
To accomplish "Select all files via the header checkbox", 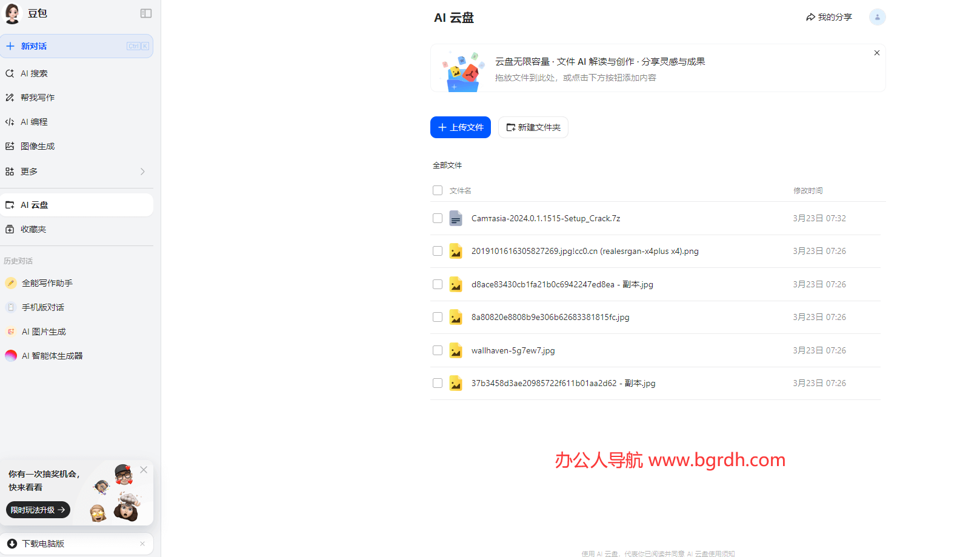I will pyautogui.click(x=438, y=190).
